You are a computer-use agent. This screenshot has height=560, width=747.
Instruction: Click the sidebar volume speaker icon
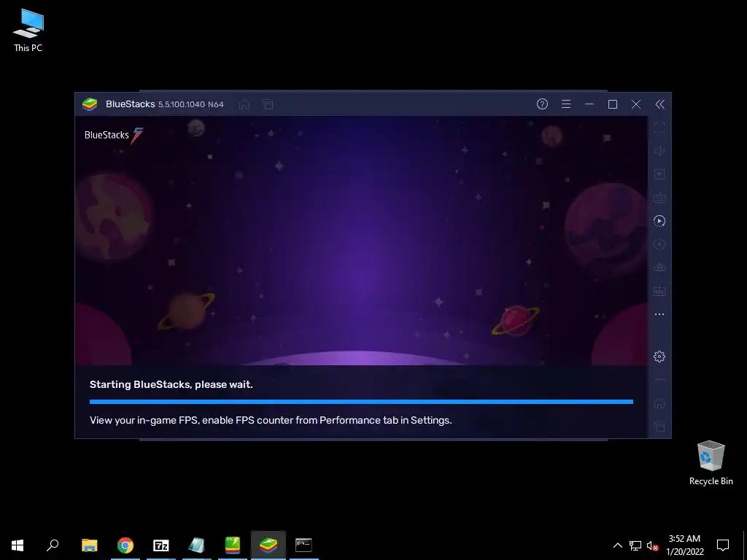point(659,151)
